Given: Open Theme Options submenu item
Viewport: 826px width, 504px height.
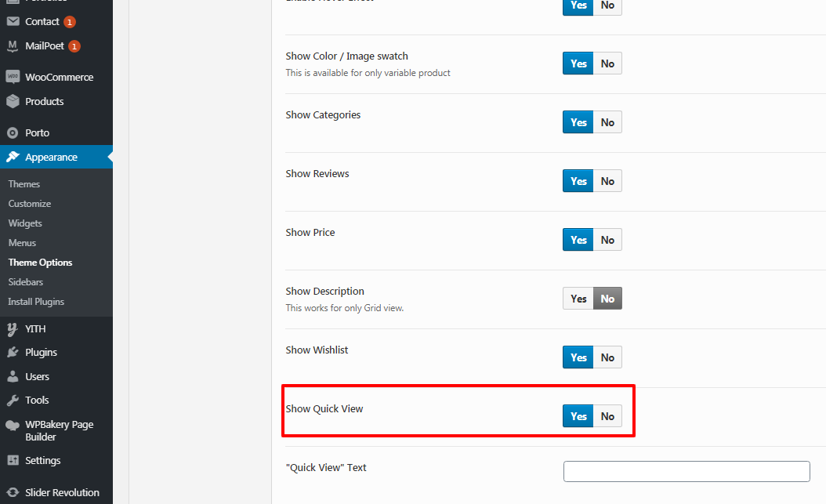Looking at the screenshot, I should [x=40, y=263].
